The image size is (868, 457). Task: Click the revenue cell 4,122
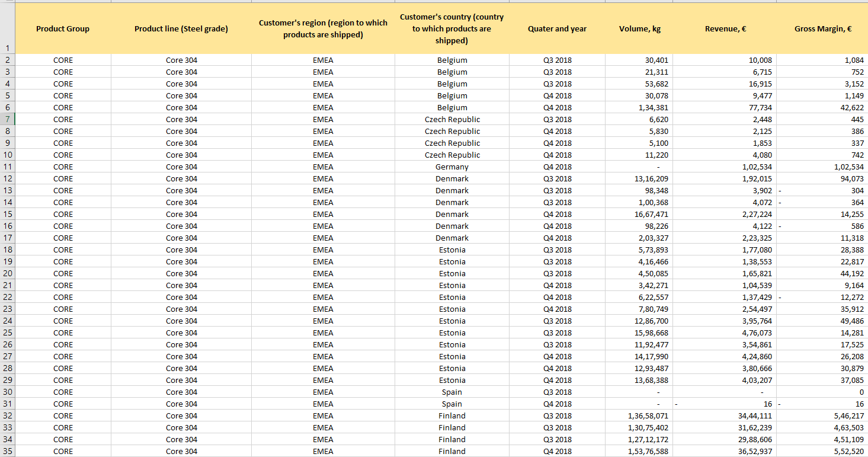click(725, 226)
